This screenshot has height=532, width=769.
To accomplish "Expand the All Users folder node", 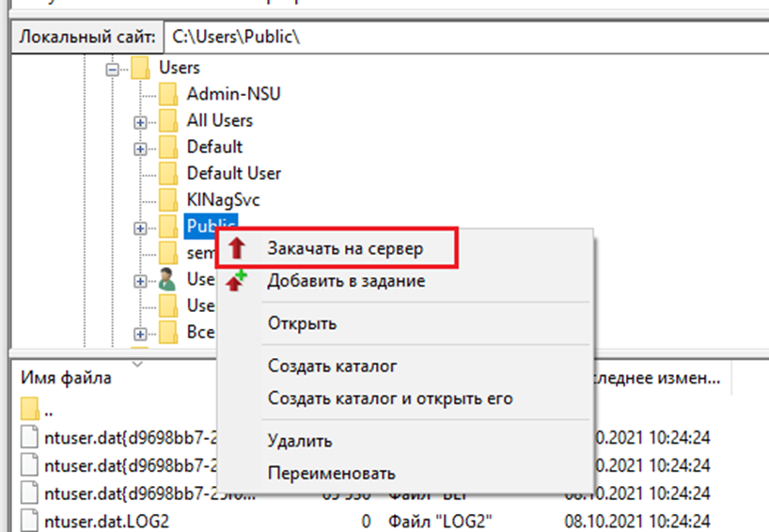I will (140, 121).
